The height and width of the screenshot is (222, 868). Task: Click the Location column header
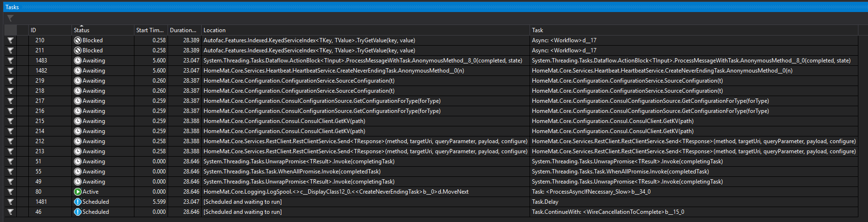[x=365, y=30]
